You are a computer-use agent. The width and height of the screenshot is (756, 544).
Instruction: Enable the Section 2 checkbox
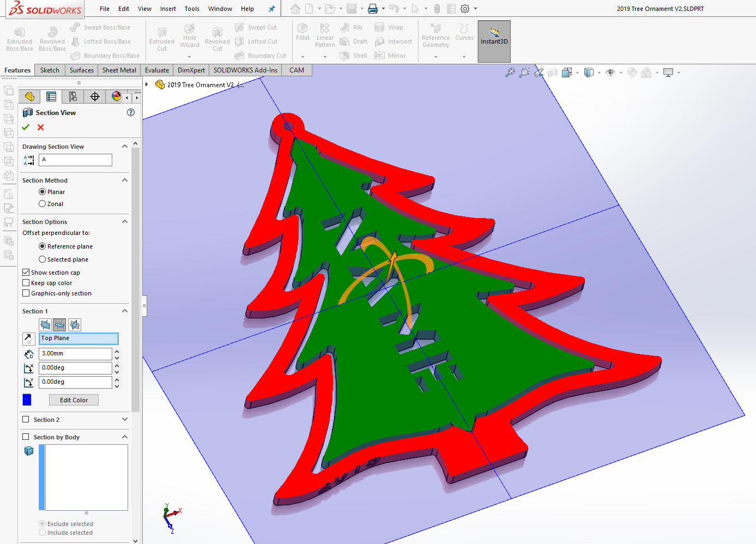click(x=26, y=420)
